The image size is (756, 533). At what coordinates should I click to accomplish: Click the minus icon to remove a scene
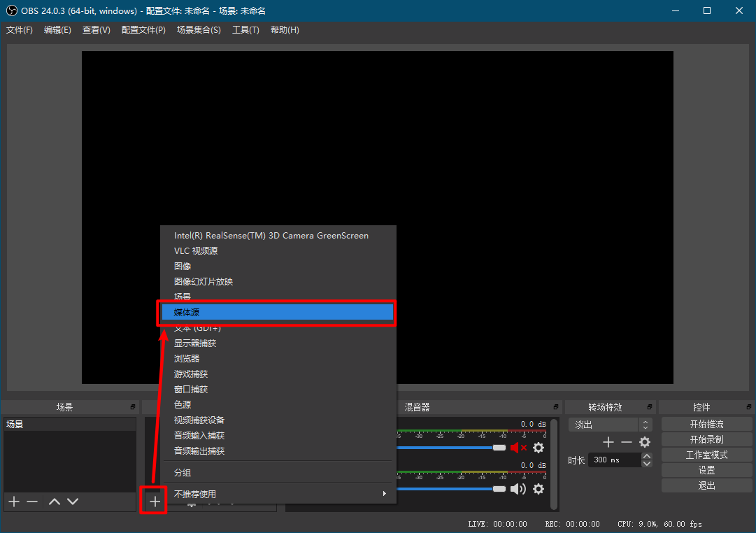31,501
